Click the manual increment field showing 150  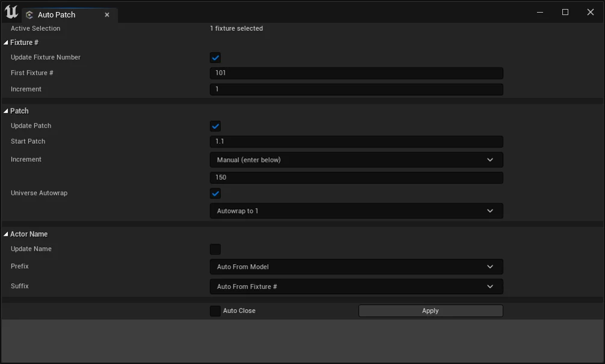[356, 178]
